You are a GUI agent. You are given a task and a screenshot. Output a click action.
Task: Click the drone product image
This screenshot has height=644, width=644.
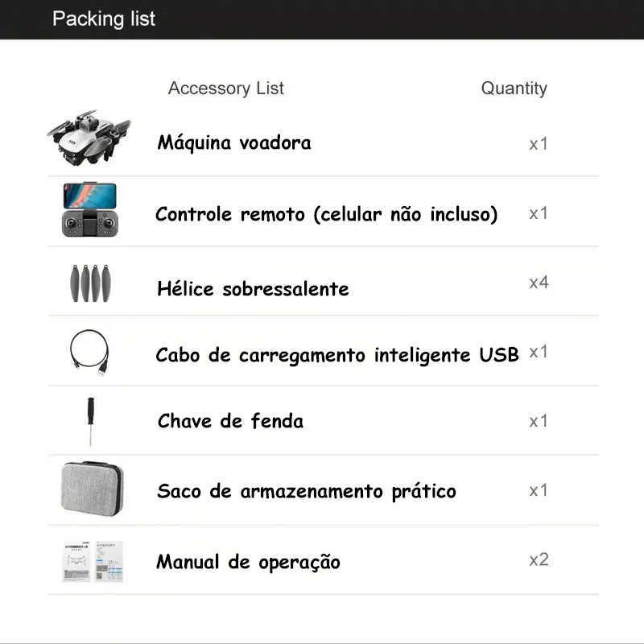(89, 138)
